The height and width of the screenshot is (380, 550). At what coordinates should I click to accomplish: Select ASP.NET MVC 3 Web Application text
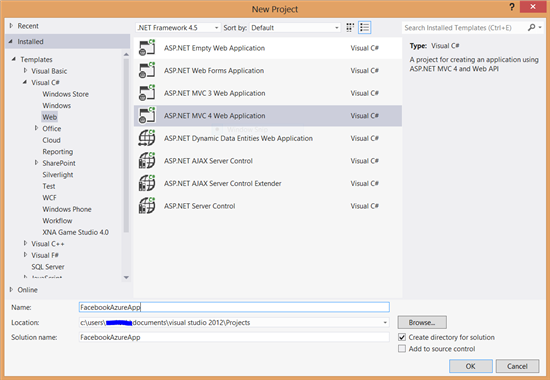pos(214,93)
